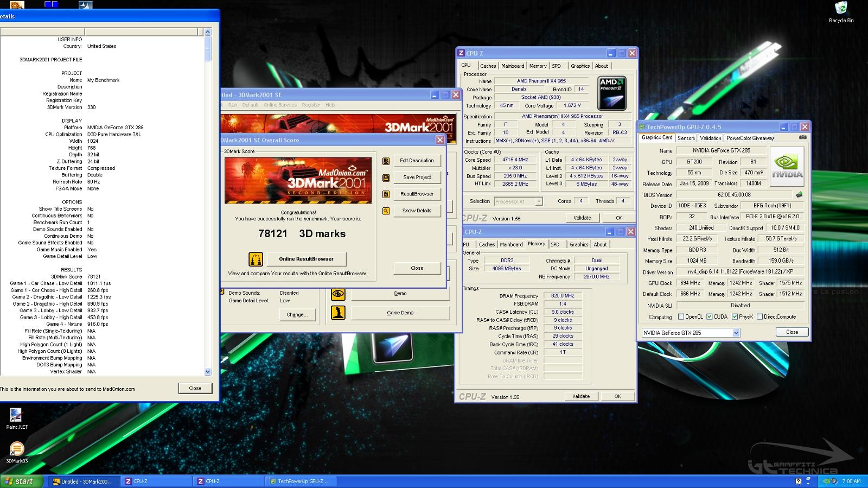This screenshot has height=488, width=868.
Task: Click the Change... button in 3DMark window
Action: pos(297,315)
